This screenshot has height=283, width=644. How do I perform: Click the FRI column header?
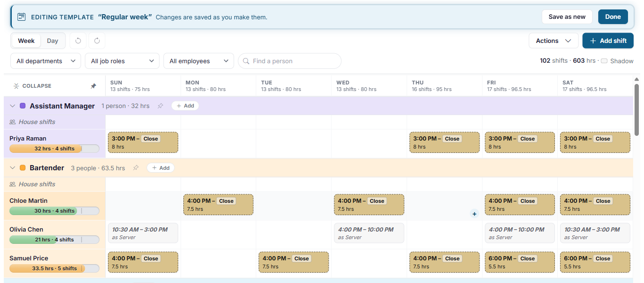(x=520, y=86)
